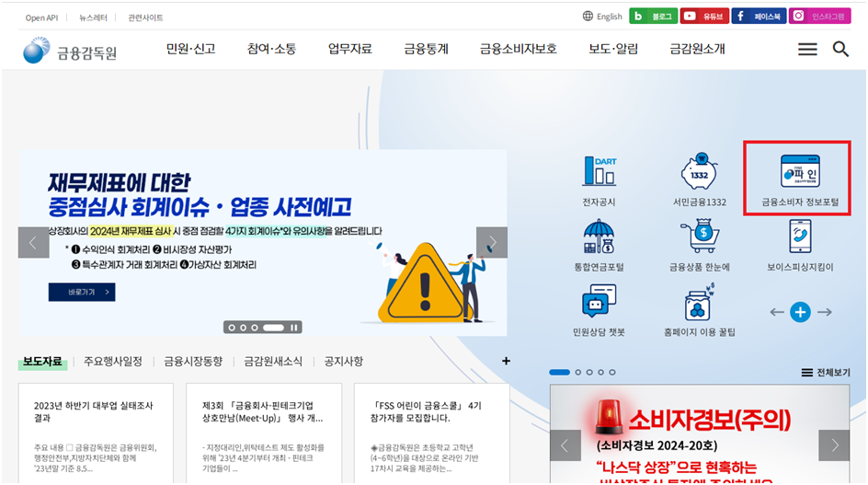Select second main banner slide dot
The width and height of the screenshot is (868, 485).
243,328
